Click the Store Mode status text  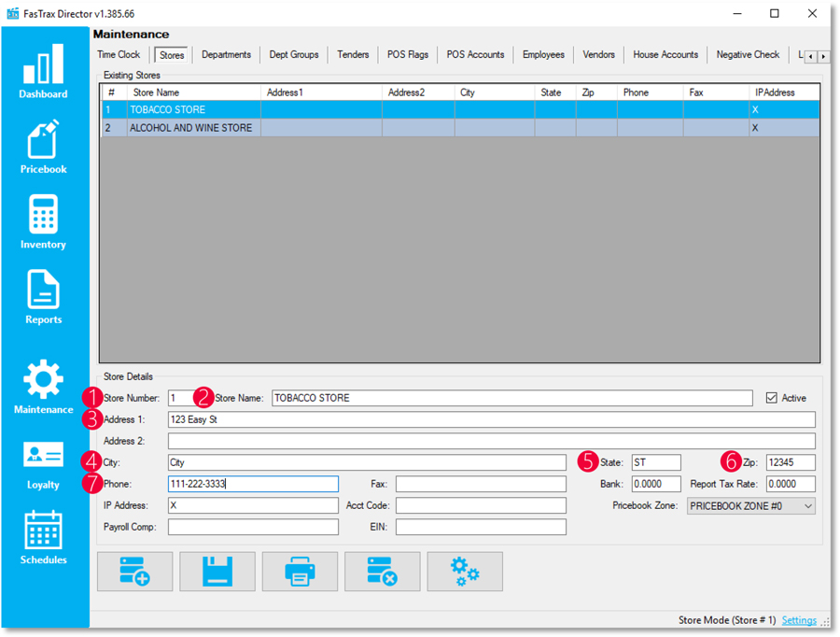[x=727, y=620]
